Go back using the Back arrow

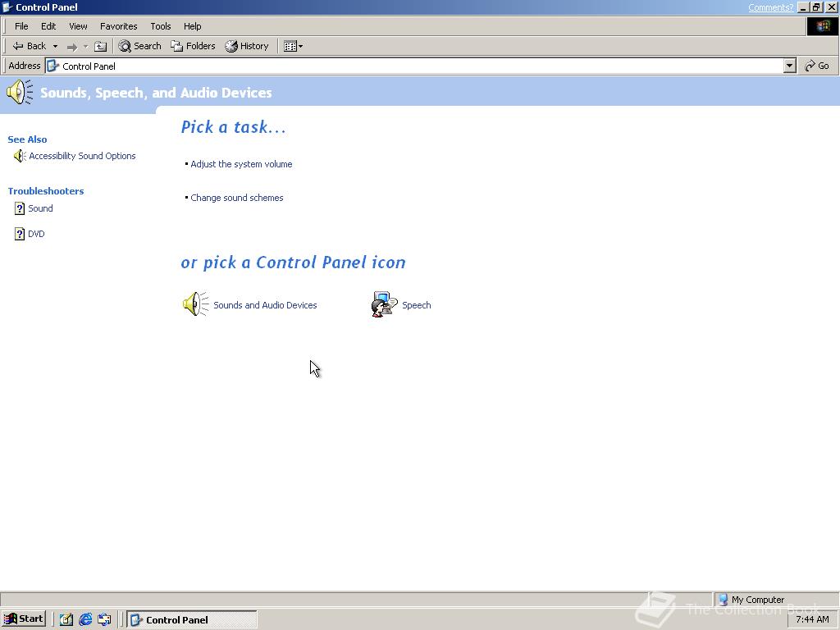pos(29,46)
